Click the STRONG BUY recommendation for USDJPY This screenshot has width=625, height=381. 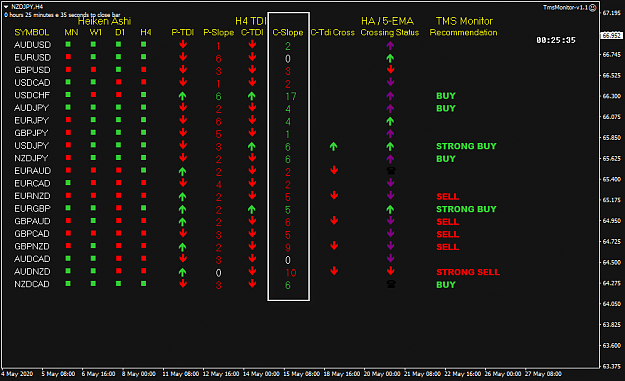(x=466, y=146)
